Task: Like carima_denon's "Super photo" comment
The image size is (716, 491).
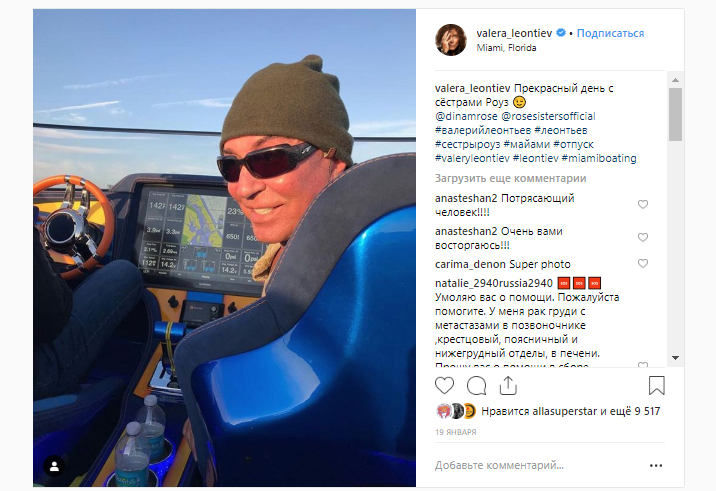Action: click(643, 264)
